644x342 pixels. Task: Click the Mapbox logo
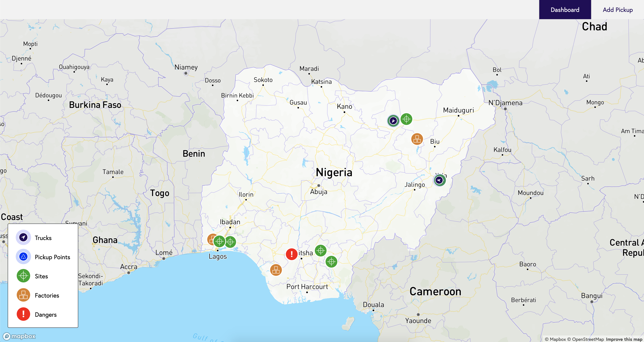click(x=19, y=336)
